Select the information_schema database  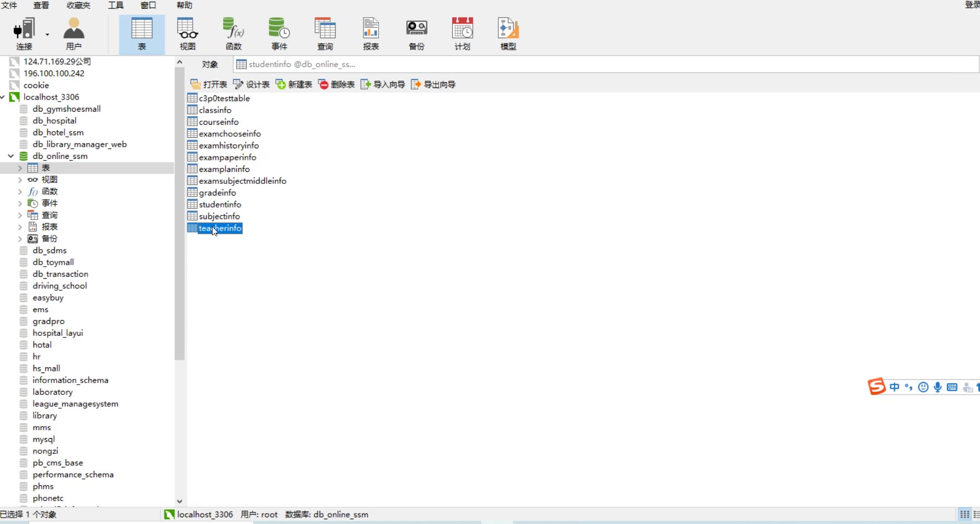tap(70, 380)
